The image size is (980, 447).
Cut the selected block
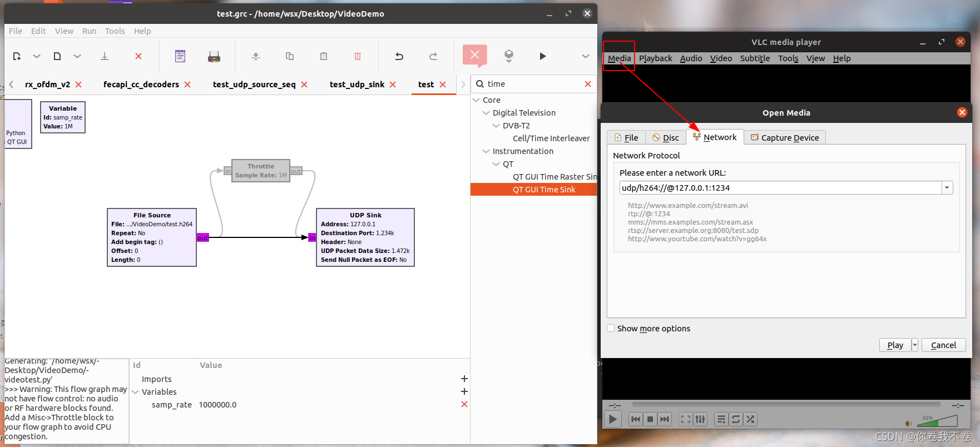[x=256, y=56]
